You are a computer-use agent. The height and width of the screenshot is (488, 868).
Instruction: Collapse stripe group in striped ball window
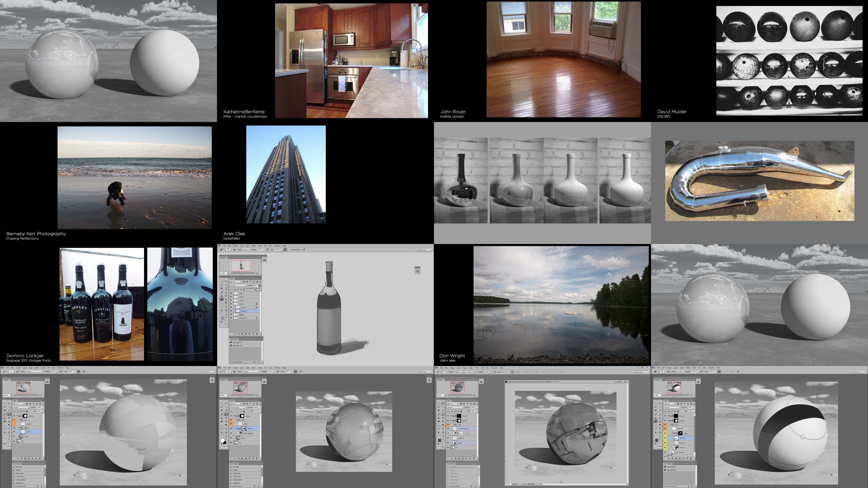tap(673, 434)
